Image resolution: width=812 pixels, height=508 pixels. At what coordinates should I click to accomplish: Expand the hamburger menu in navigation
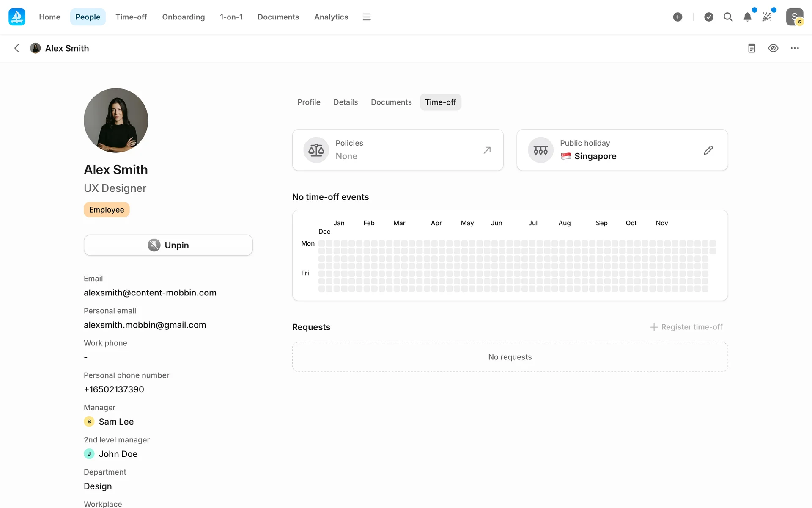[367, 17]
